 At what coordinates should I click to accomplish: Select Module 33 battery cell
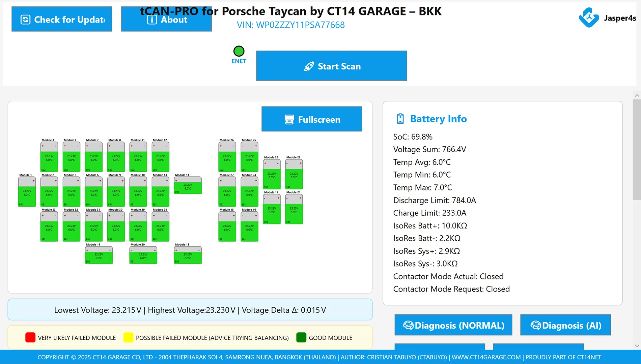[49, 226]
